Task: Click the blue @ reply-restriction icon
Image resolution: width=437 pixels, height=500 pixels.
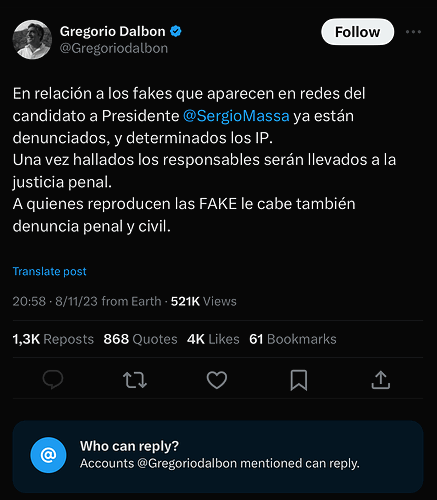Action: [x=48, y=455]
